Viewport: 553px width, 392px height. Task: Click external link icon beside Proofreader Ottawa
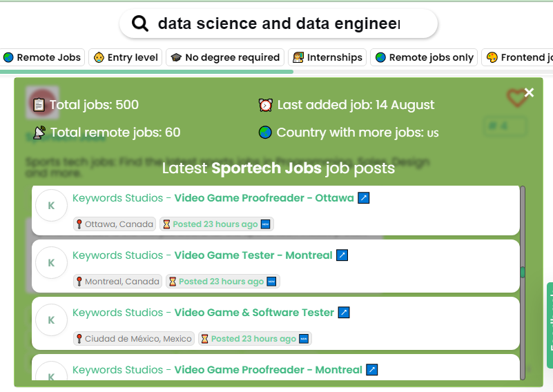[x=365, y=198]
